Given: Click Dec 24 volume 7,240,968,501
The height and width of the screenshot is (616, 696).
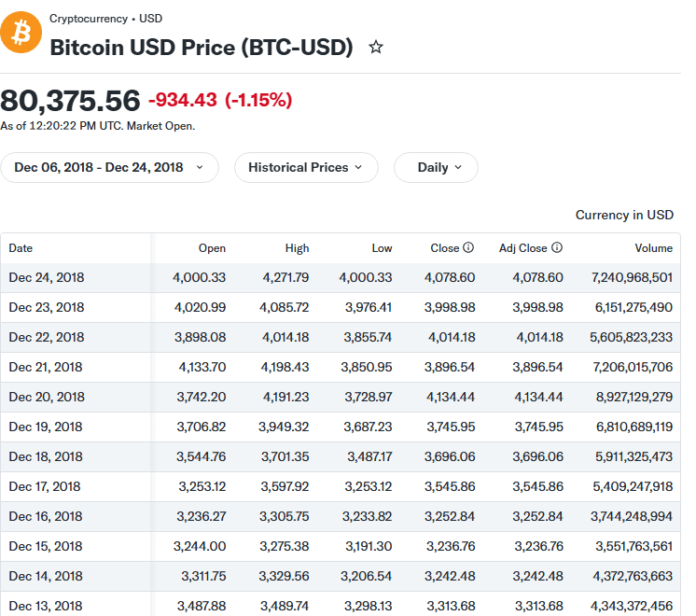Looking at the screenshot, I should click(632, 277).
